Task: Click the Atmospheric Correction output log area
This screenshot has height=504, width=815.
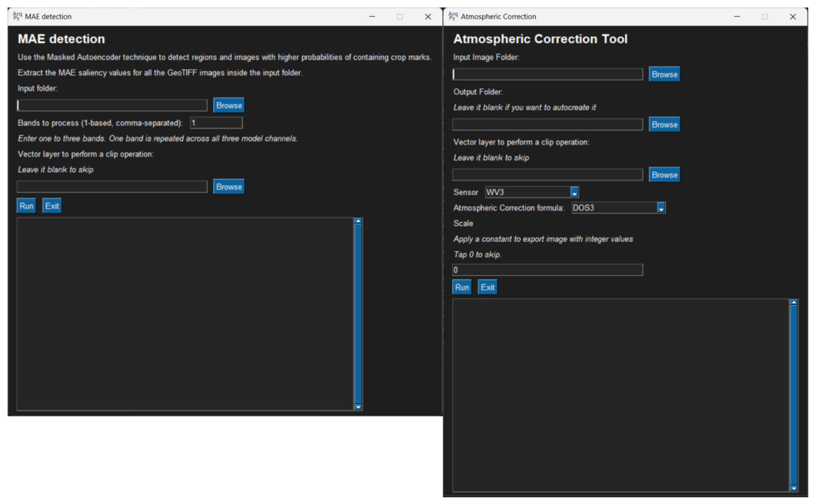Action: [620, 395]
